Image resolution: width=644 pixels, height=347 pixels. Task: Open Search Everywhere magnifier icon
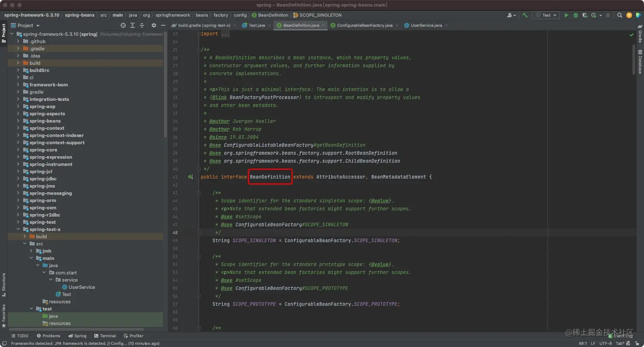(620, 15)
